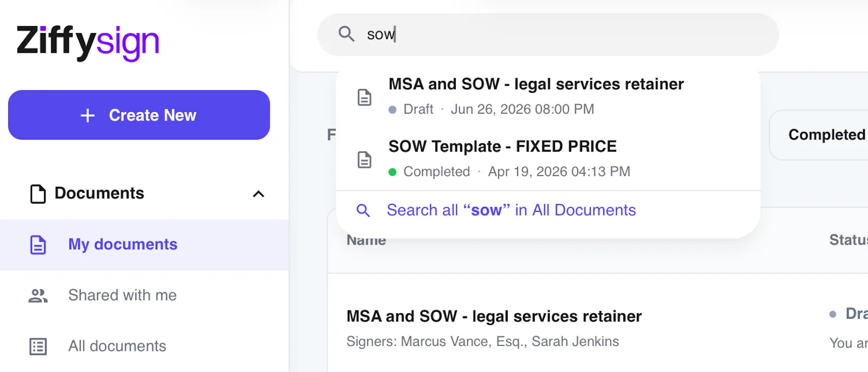Open All documents in sidebar
This screenshot has width=868, height=372.
[x=144, y=346]
